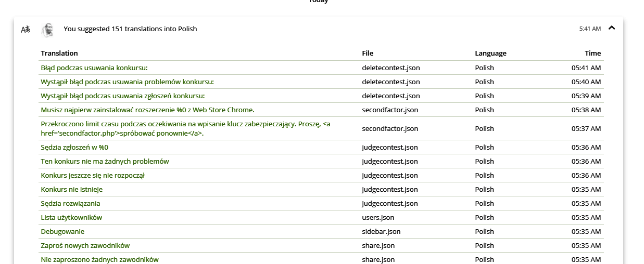Open translation 'Zaproś nowych zawodników'

click(85, 245)
